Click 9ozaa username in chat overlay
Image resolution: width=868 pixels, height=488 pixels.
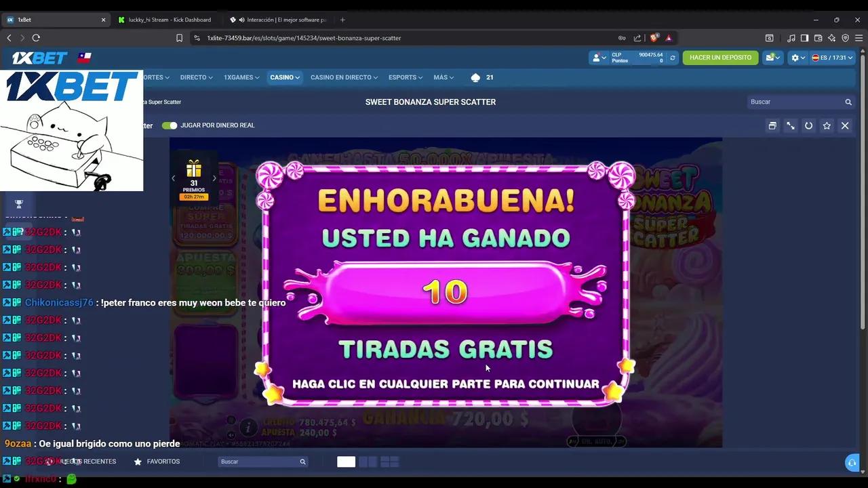pos(18,443)
